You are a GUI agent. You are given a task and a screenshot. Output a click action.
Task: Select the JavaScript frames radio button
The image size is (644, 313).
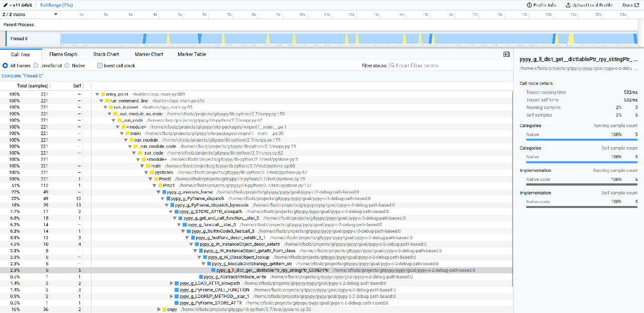[35, 65]
